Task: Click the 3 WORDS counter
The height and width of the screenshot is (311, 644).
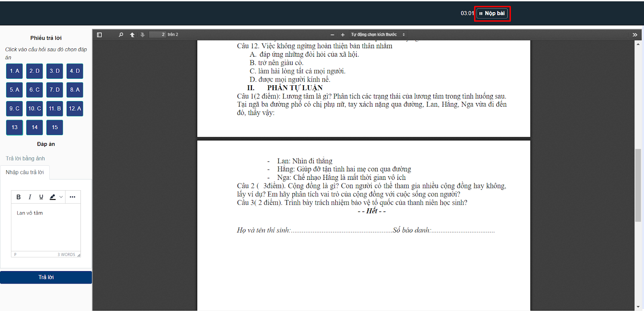Action: [66, 255]
